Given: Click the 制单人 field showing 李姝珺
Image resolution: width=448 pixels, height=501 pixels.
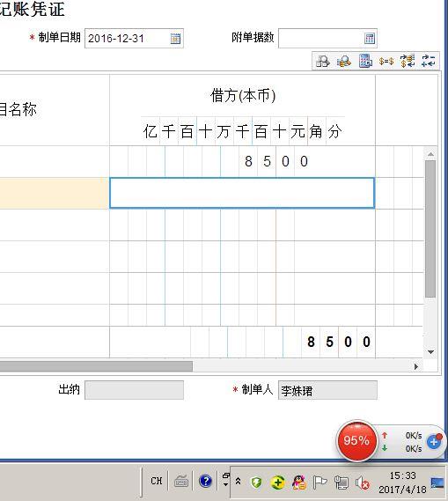Looking at the screenshot, I should pos(327,390).
